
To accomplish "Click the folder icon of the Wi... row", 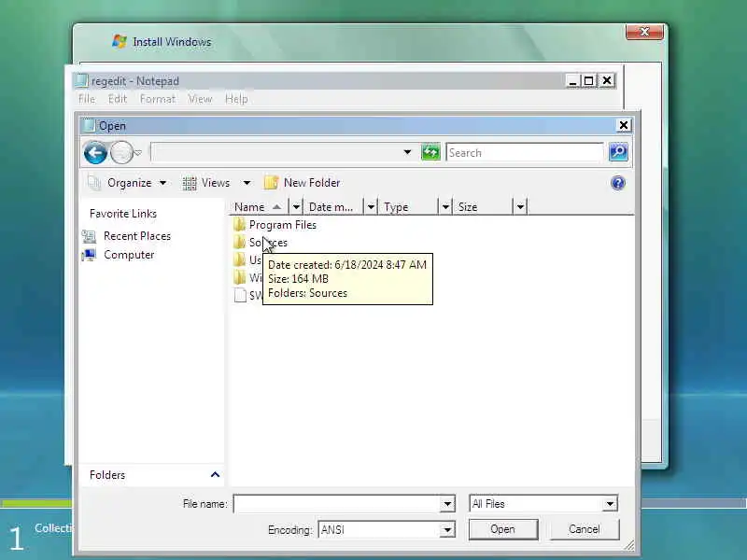I will [240, 277].
